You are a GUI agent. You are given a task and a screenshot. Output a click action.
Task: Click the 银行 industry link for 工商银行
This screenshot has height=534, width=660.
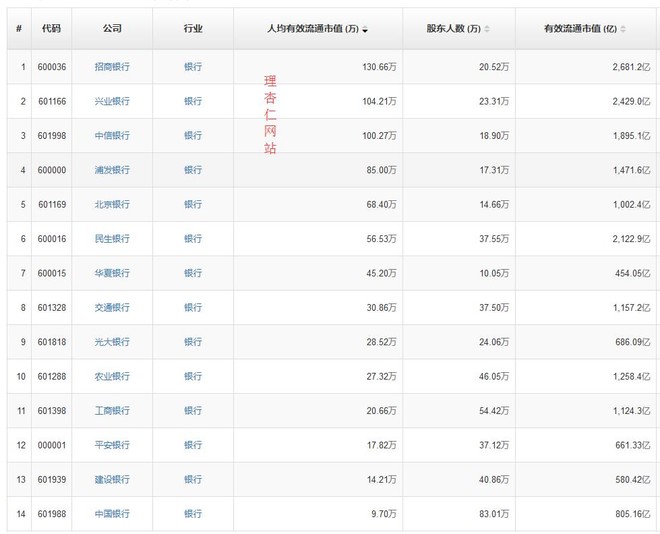coord(193,411)
